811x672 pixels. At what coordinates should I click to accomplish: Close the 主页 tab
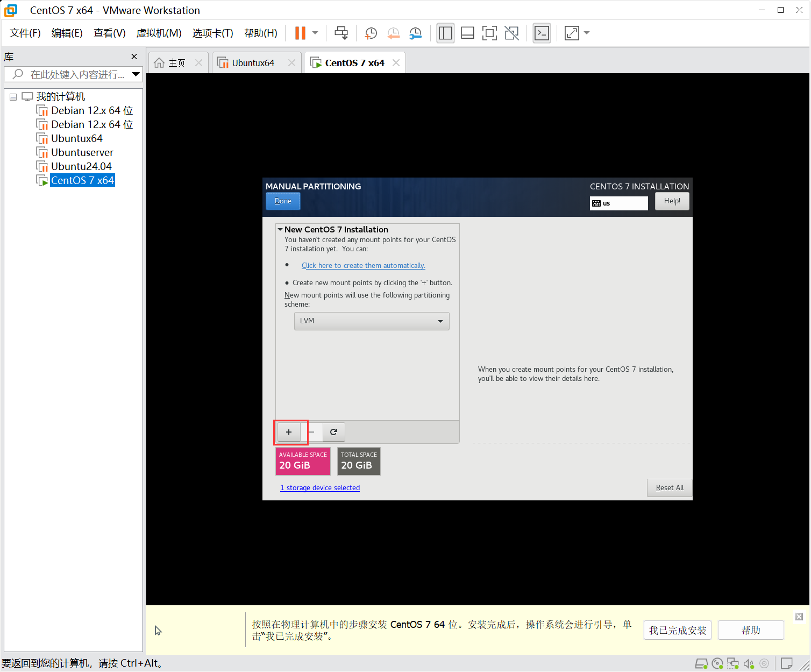click(x=198, y=63)
